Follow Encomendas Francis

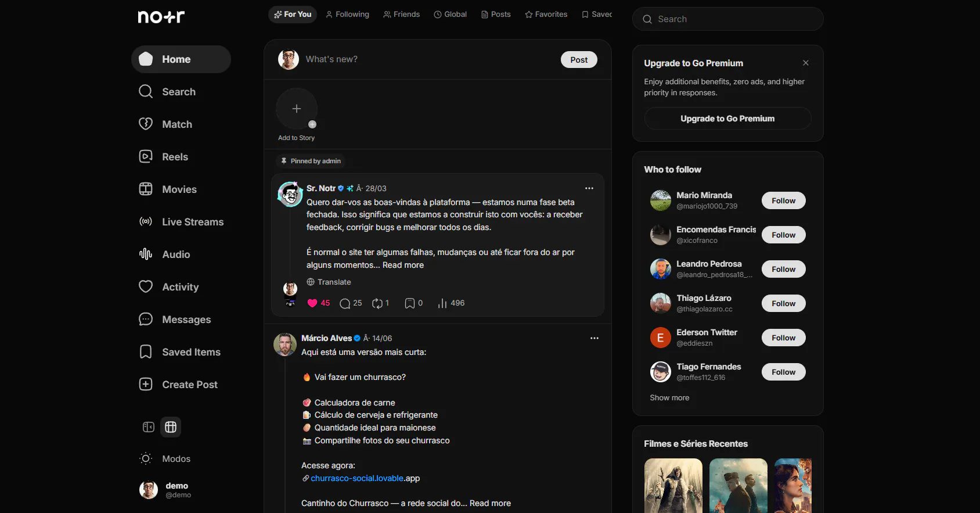[x=784, y=235]
